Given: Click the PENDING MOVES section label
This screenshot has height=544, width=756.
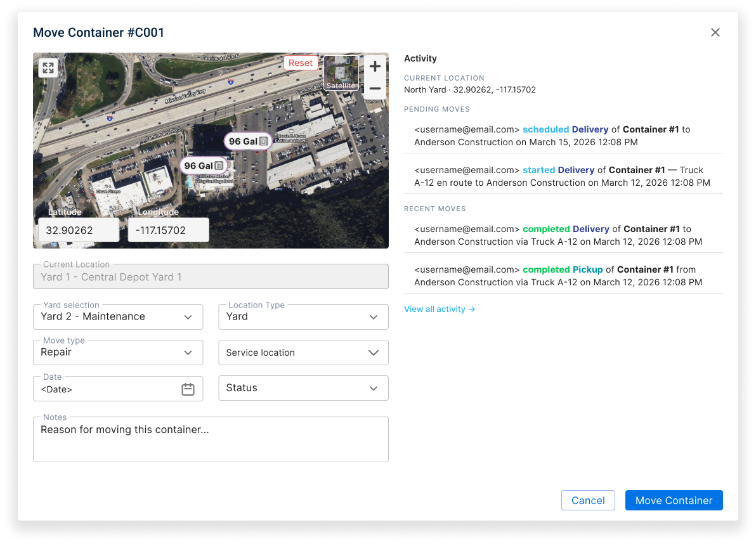Looking at the screenshot, I should tap(437, 110).
